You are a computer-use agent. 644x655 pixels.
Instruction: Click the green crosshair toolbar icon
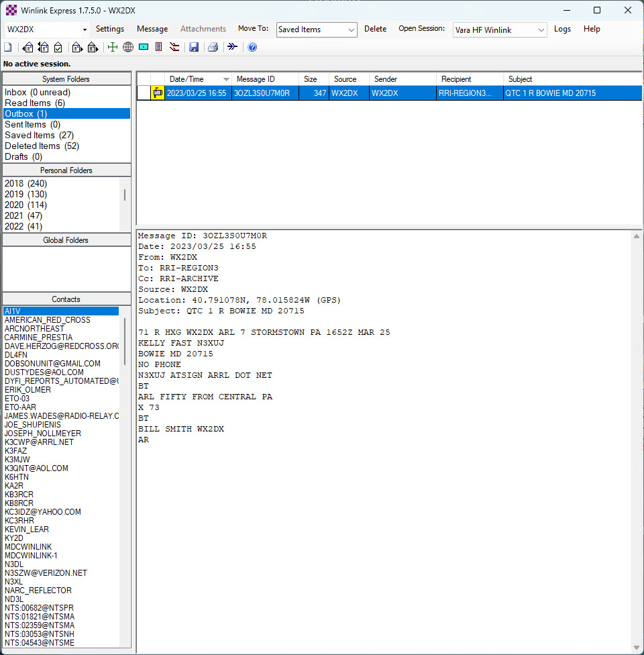click(x=112, y=47)
